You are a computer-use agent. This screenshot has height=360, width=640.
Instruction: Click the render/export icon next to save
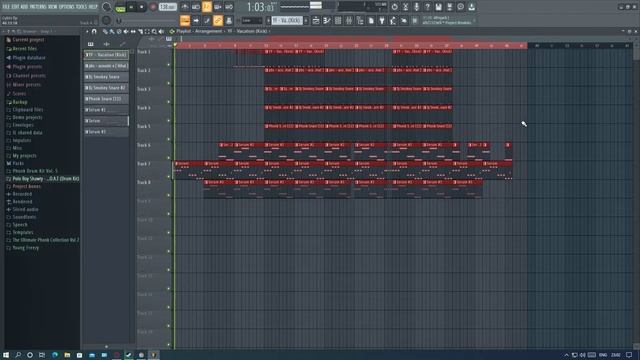tap(449, 7)
